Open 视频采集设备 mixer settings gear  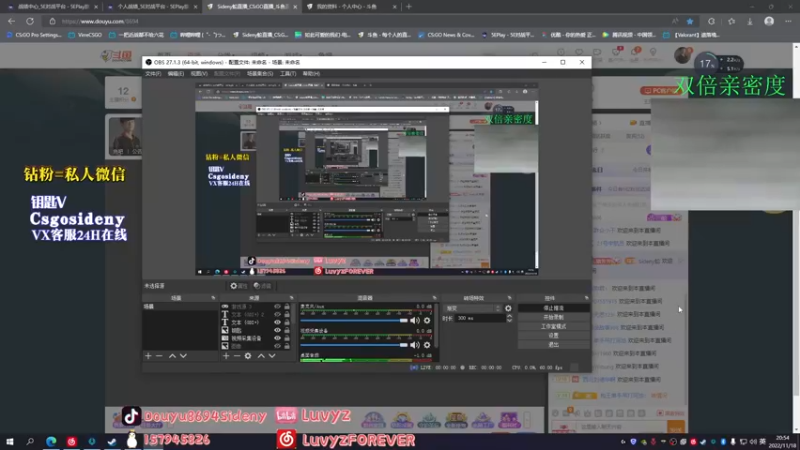pyautogui.click(x=427, y=345)
